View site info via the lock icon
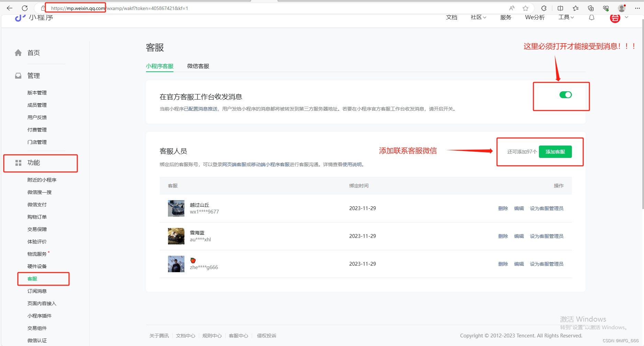644x346 pixels. pos(43,8)
